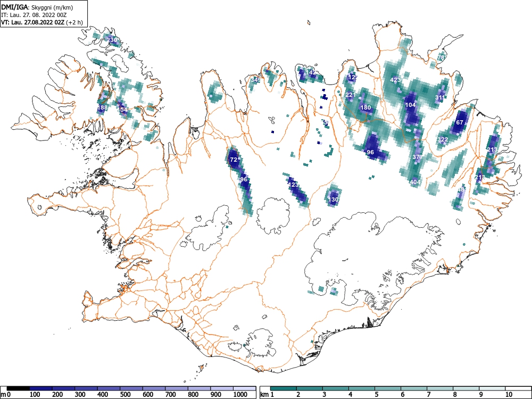Select the visibility value 423
Screen dimensions: 532x399
pos(395,80)
